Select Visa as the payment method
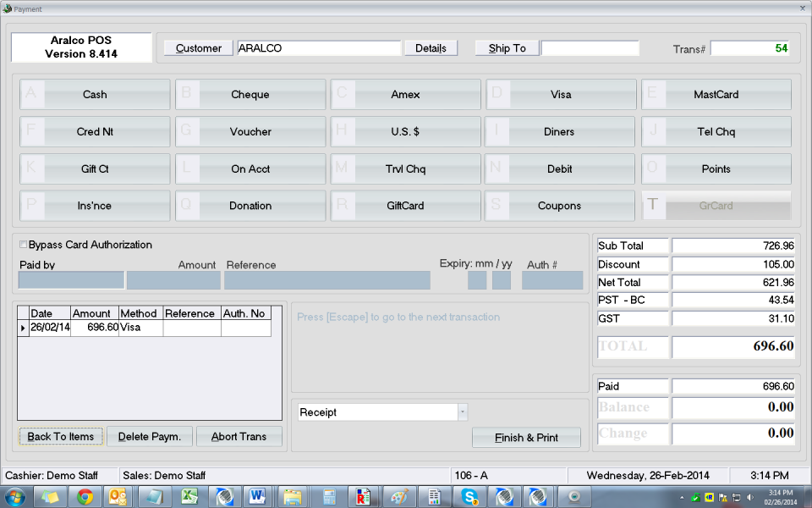812x508 pixels. [x=560, y=94]
